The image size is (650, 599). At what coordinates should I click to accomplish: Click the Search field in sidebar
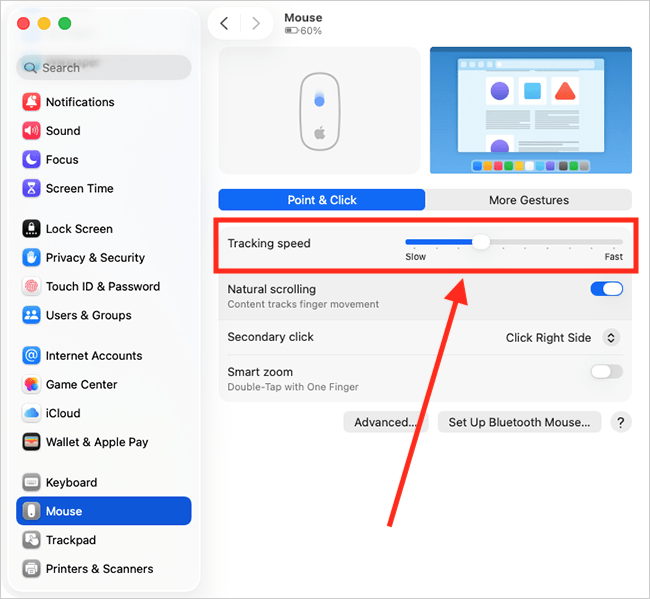(104, 68)
